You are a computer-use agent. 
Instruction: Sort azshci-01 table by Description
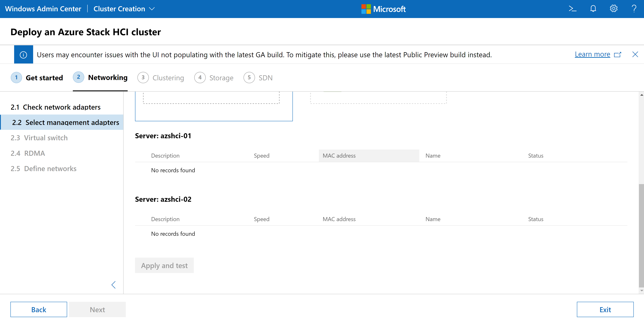165,155
